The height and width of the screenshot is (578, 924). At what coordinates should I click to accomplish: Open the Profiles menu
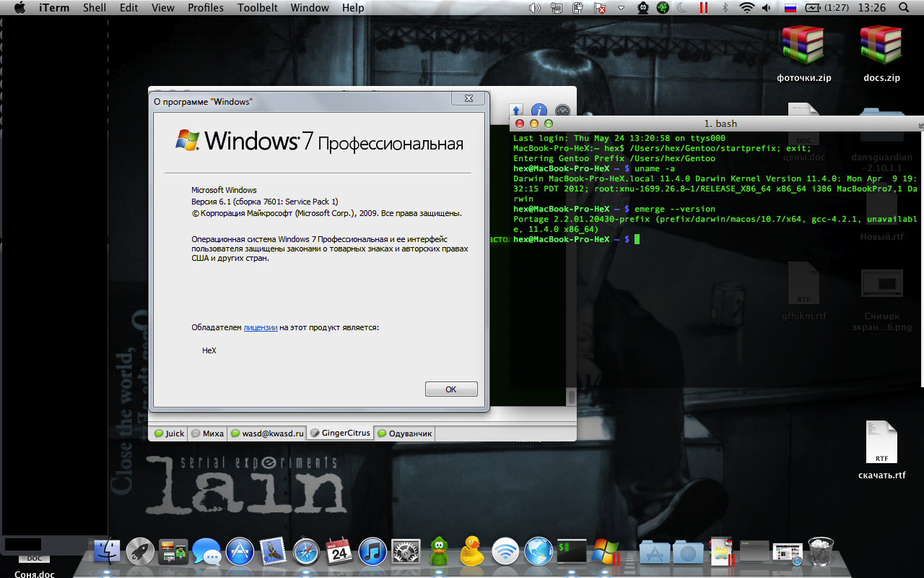coord(206,8)
